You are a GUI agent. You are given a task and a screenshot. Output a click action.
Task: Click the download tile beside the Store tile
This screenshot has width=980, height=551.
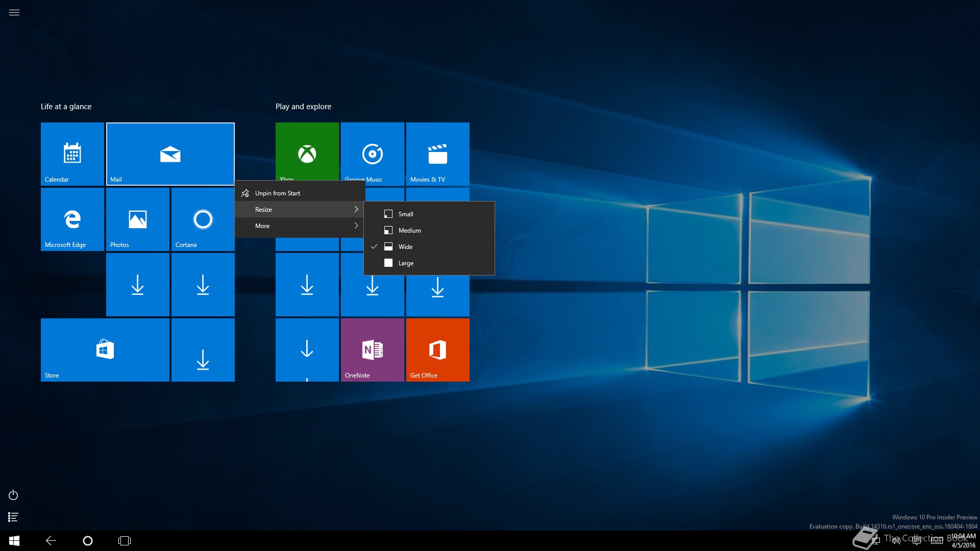[203, 350]
